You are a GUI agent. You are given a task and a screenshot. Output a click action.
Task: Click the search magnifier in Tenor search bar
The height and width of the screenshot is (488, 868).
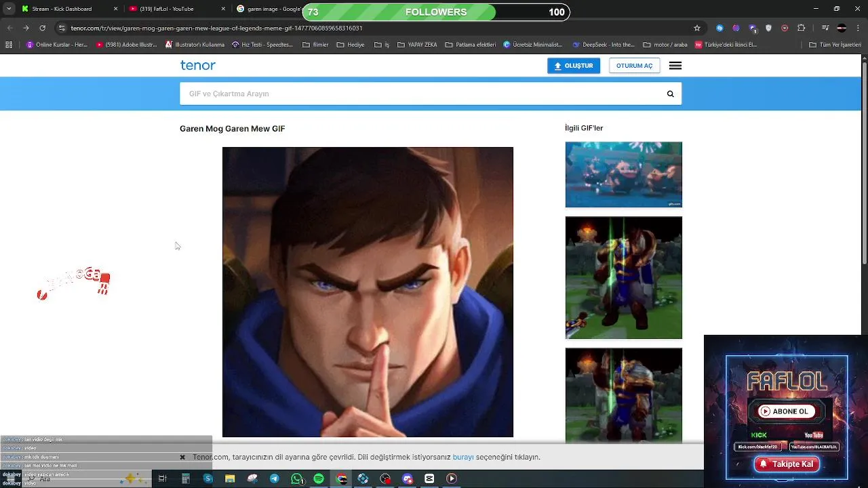click(x=670, y=94)
